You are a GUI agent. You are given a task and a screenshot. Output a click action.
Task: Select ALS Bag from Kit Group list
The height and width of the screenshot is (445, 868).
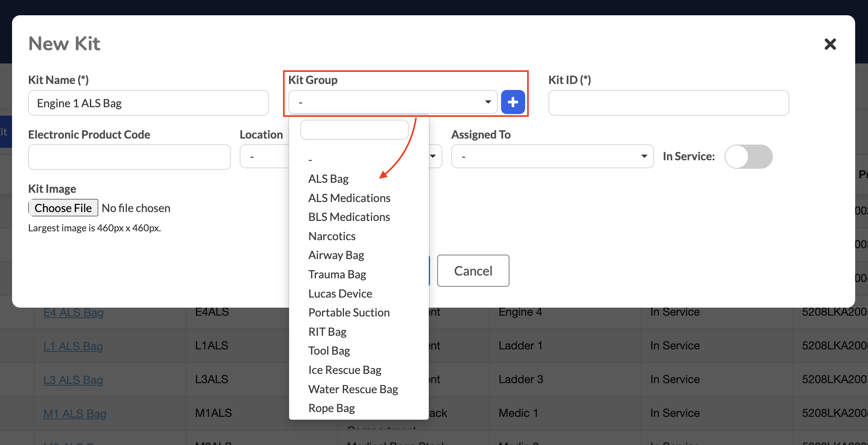tap(328, 179)
